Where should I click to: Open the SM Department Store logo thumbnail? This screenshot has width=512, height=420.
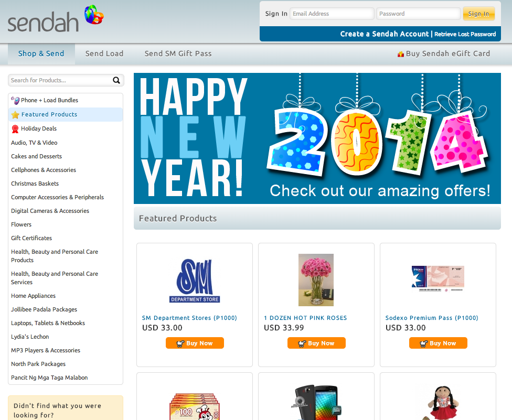tap(195, 281)
